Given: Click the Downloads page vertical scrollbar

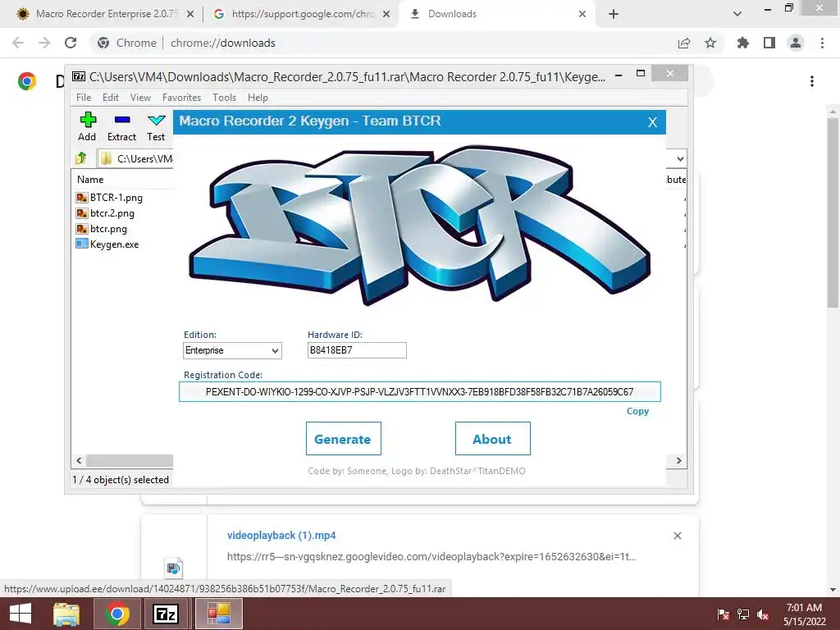Looking at the screenshot, I should pyautogui.click(x=833, y=212).
